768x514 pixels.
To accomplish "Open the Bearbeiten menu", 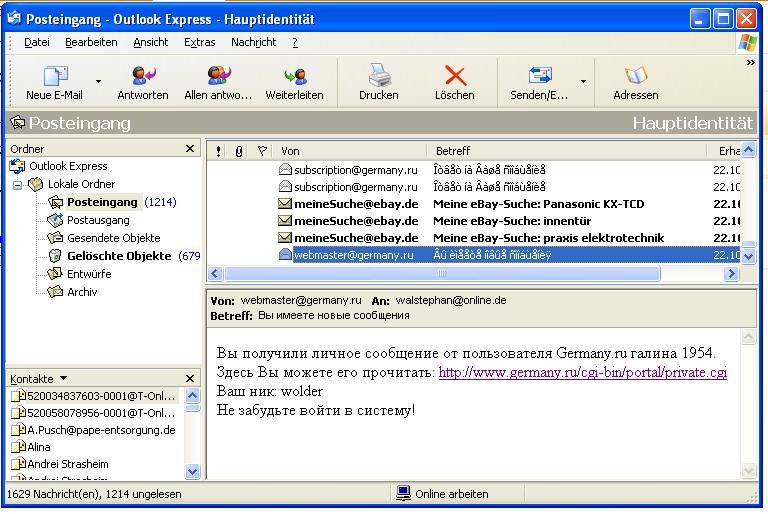I will (91, 43).
